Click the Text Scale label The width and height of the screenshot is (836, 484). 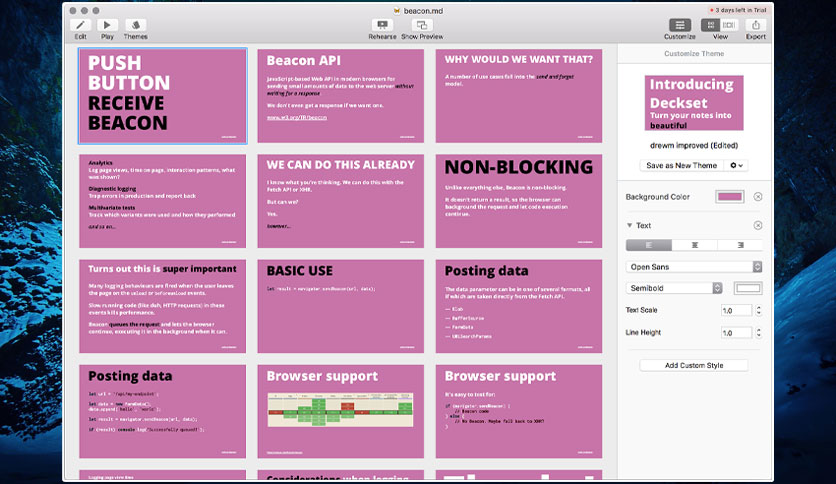click(x=641, y=310)
